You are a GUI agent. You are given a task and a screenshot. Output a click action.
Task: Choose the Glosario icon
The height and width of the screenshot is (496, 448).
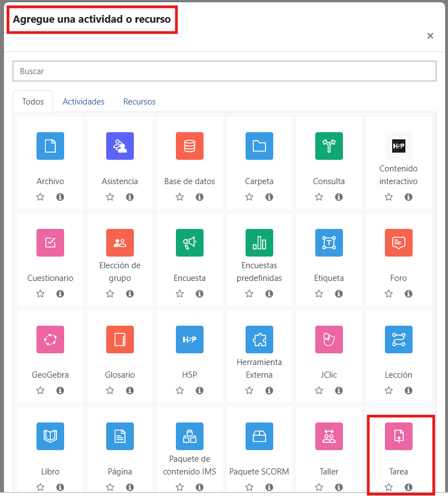(x=120, y=340)
